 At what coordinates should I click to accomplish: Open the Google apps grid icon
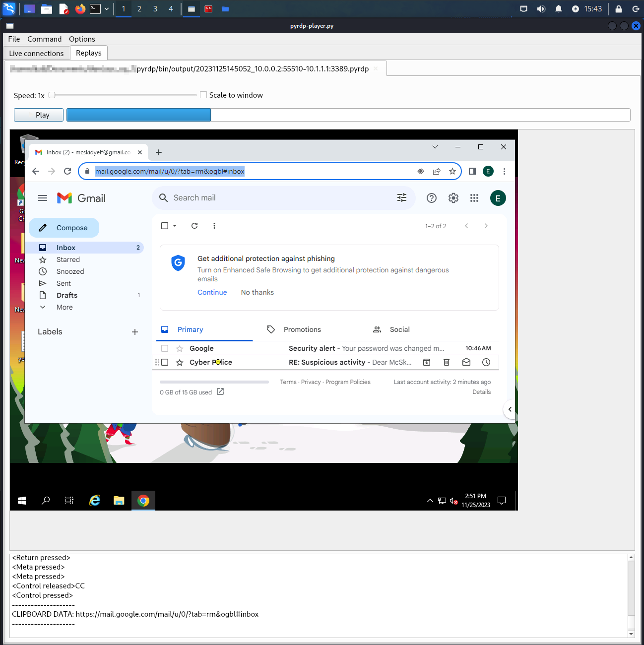474,198
